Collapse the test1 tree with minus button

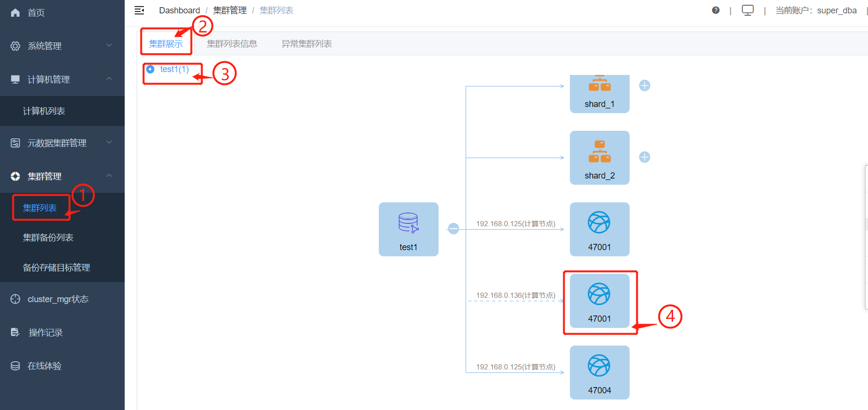tap(453, 229)
